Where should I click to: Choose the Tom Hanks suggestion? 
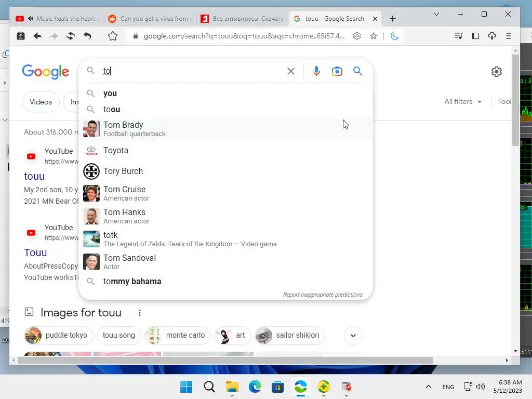point(225,216)
